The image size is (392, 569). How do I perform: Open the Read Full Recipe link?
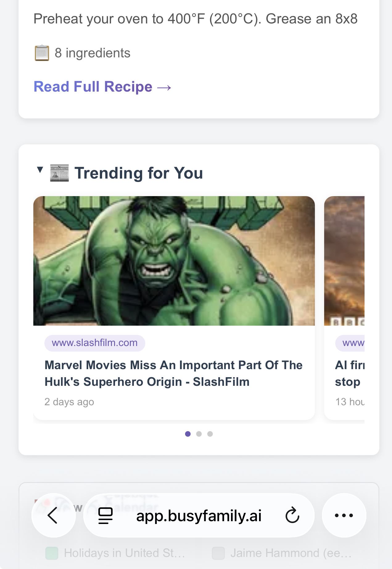coord(102,87)
